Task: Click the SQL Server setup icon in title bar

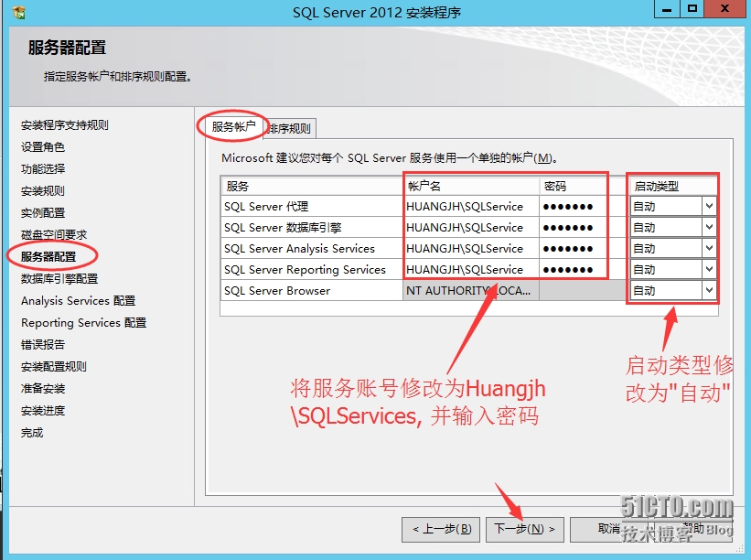Action: coord(19,12)
